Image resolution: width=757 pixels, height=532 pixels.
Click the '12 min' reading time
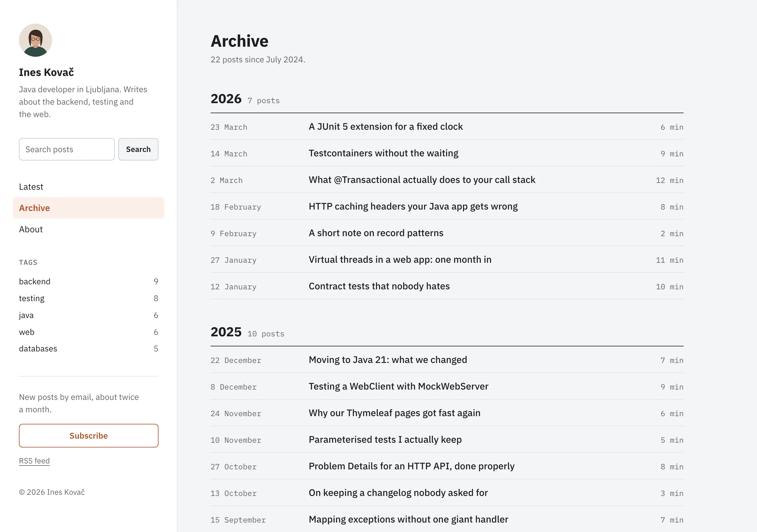[x=670, y=180]
